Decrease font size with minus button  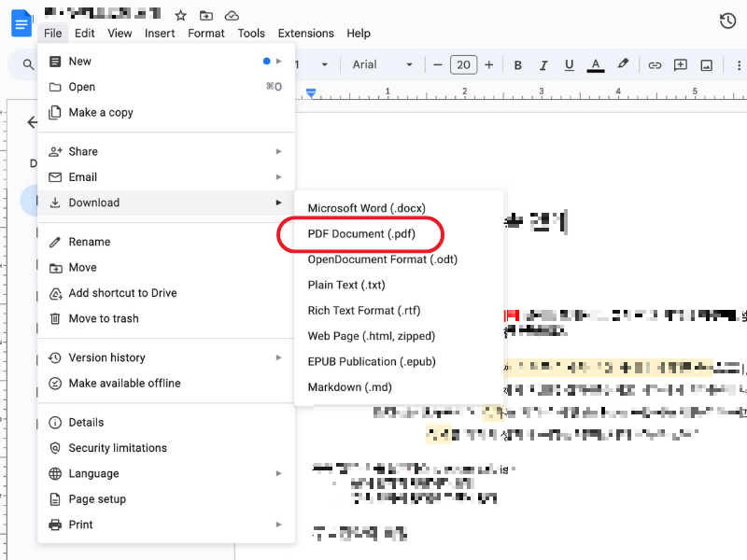(x=438, y=64)
